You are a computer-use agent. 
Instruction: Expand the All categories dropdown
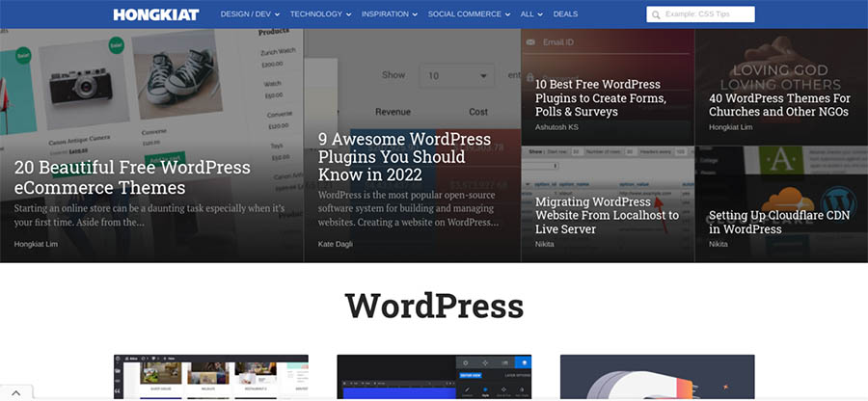[x=531, y=14]
